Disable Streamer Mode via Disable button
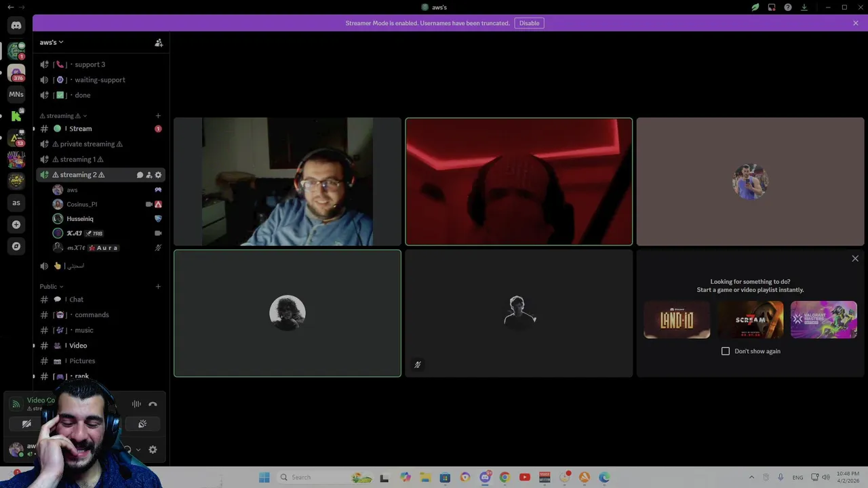Image resolution: width=868 pixels, height=488 pixels. click(529, 23)
